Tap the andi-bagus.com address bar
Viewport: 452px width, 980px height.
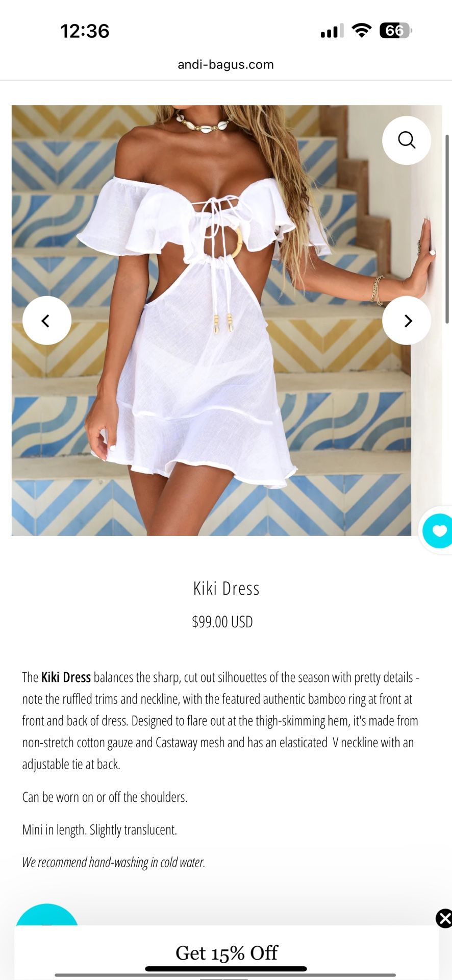coord(226,64)
